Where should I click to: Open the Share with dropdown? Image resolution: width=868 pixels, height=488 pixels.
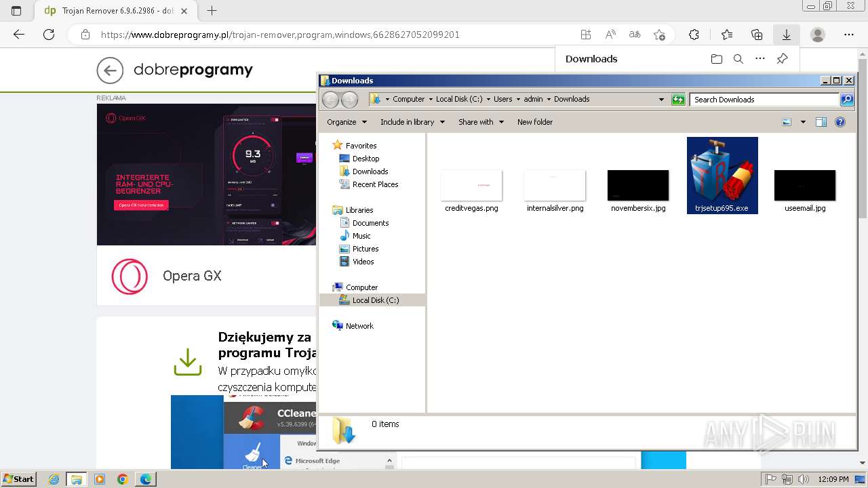click(481, 122)
